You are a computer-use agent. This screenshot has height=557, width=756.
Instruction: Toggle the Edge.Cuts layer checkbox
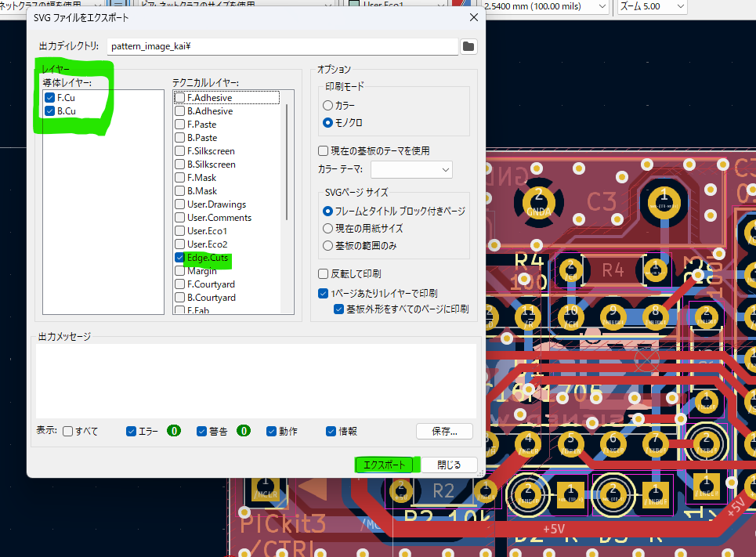coord(180,258)
